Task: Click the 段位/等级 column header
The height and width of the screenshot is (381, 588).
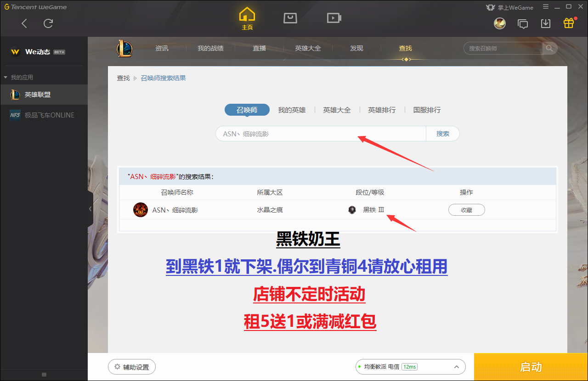Action: [370, 192]
